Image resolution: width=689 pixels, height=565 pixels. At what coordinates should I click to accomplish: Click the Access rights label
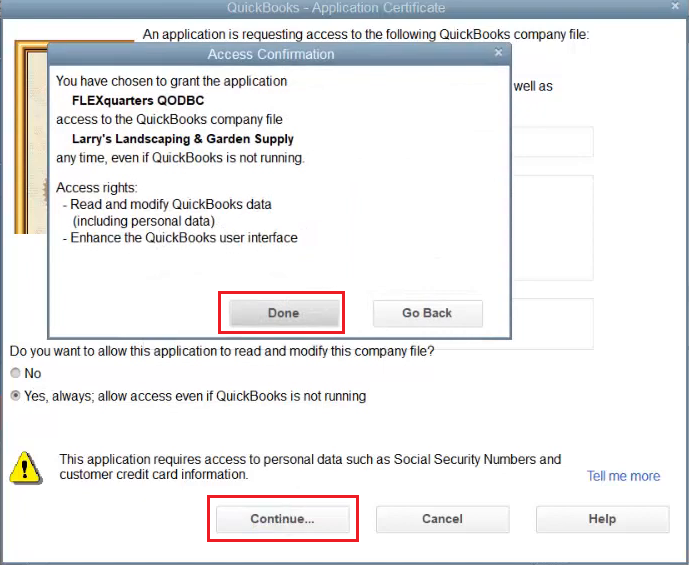[97, 188]
